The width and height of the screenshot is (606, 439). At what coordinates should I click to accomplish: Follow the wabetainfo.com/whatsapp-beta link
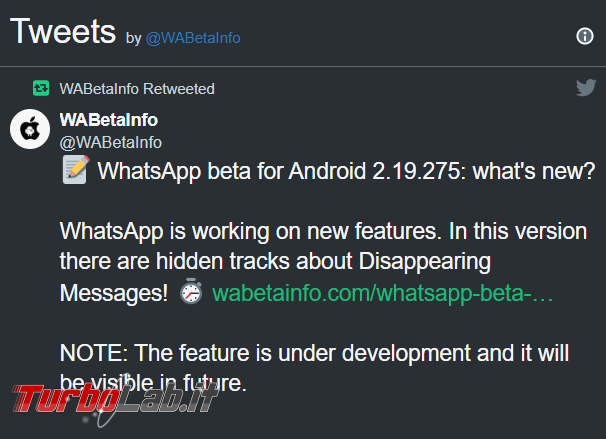(382, 293)
